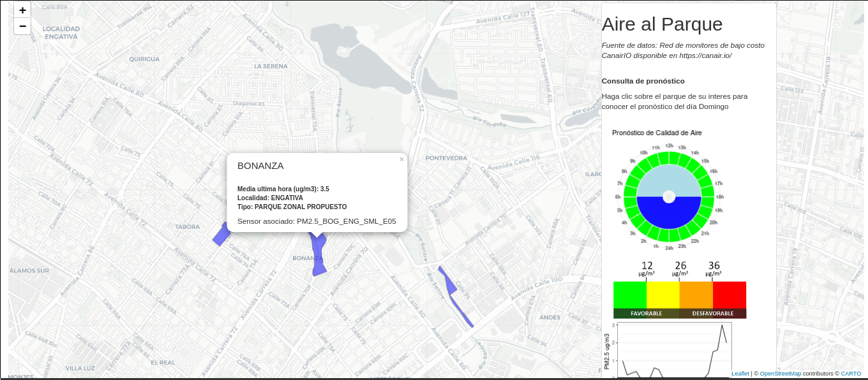Zoom out the map with the minus button
Screen dimensions: 868x380
click(x=22, y=26)
